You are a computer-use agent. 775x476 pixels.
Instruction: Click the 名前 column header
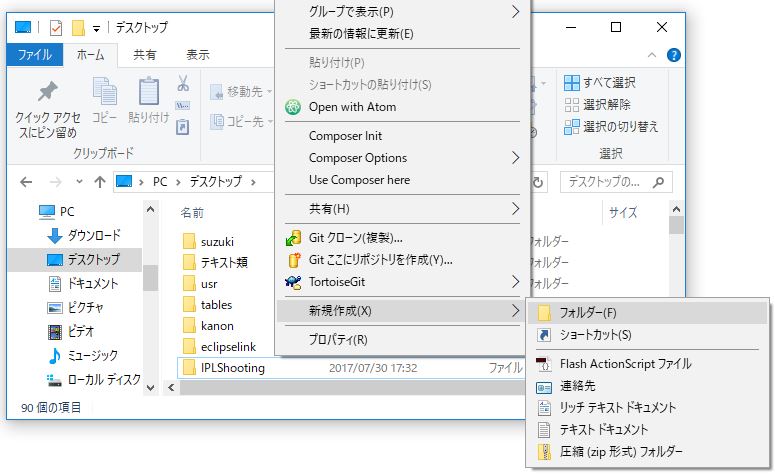point(192,213)
